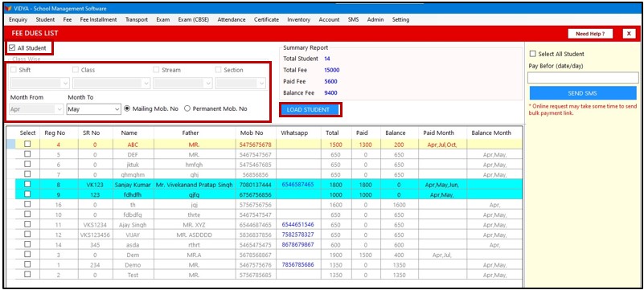Open the Month To dropdown showing May
644x290 pixels.
click(x=93, y=109)
